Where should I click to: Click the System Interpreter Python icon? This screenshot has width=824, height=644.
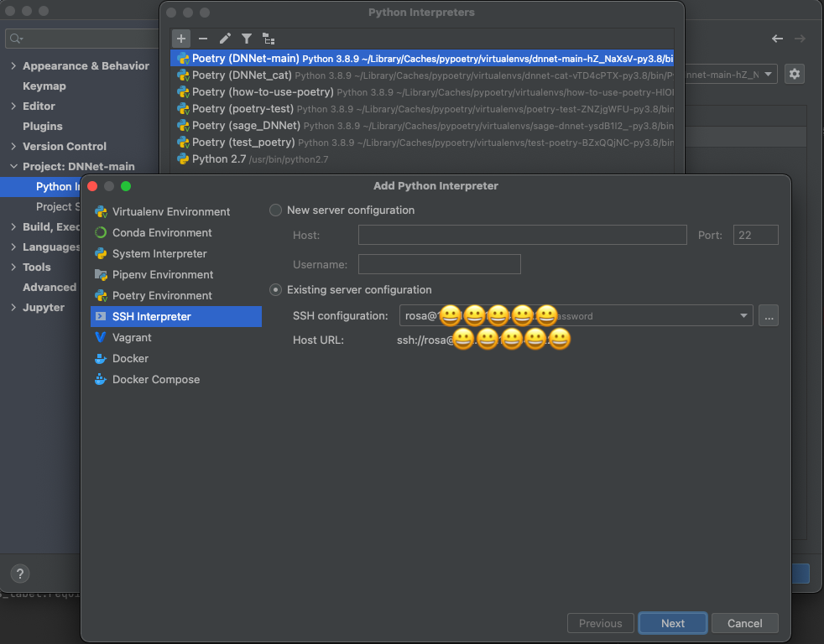coord(101,254)
